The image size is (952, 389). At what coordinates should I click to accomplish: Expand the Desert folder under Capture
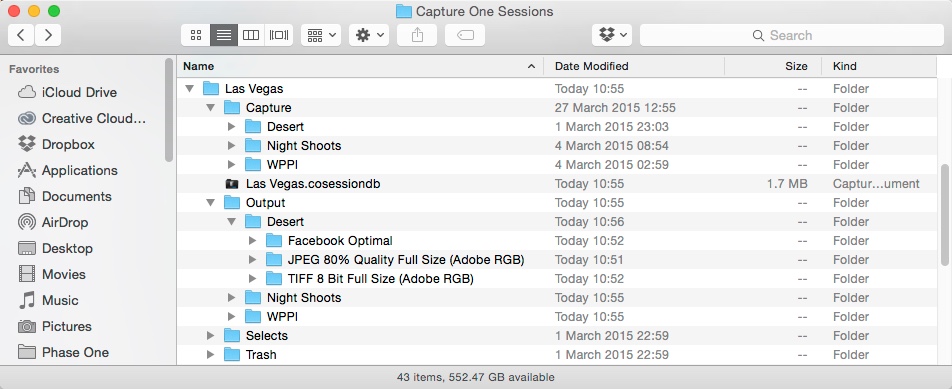pos(231,127)
